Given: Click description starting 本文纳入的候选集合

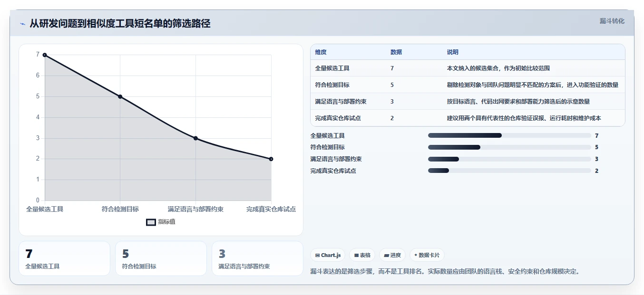Looking at the screenshot, I should pos(498,68).
